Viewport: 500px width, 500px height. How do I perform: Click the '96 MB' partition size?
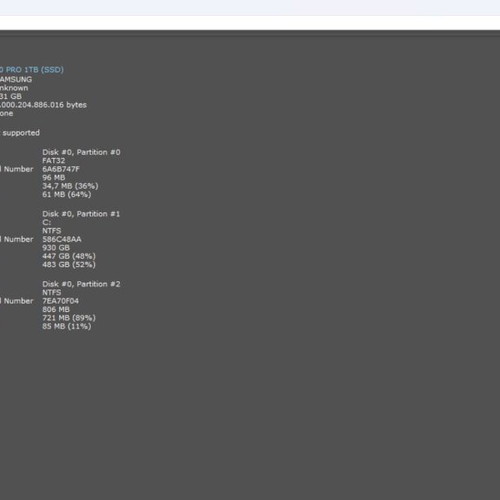(x=54, y=178)
